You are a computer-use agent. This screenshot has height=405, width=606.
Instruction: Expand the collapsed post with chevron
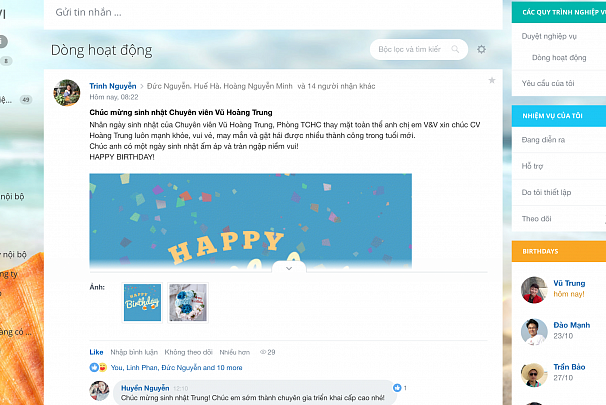[289, 268]
